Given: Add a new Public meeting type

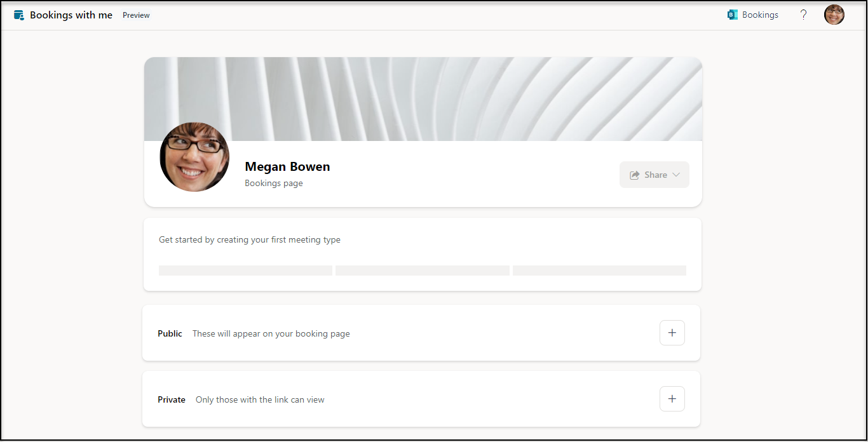Looking at the screenshot, I should coord(672,333).
